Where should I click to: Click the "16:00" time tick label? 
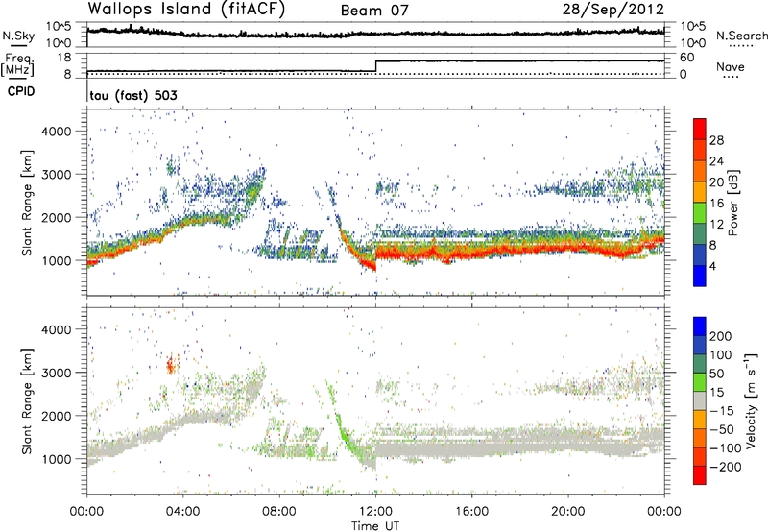(x=471, y=512)
